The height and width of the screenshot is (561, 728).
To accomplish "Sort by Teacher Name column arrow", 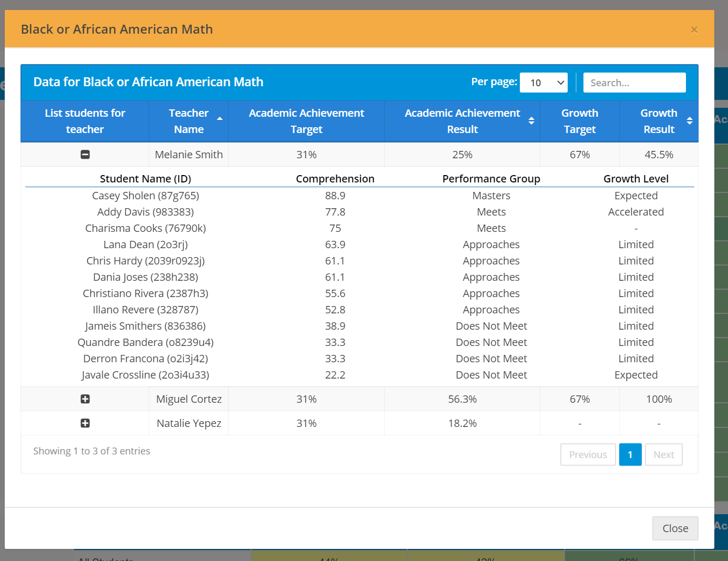I will 220,119.
